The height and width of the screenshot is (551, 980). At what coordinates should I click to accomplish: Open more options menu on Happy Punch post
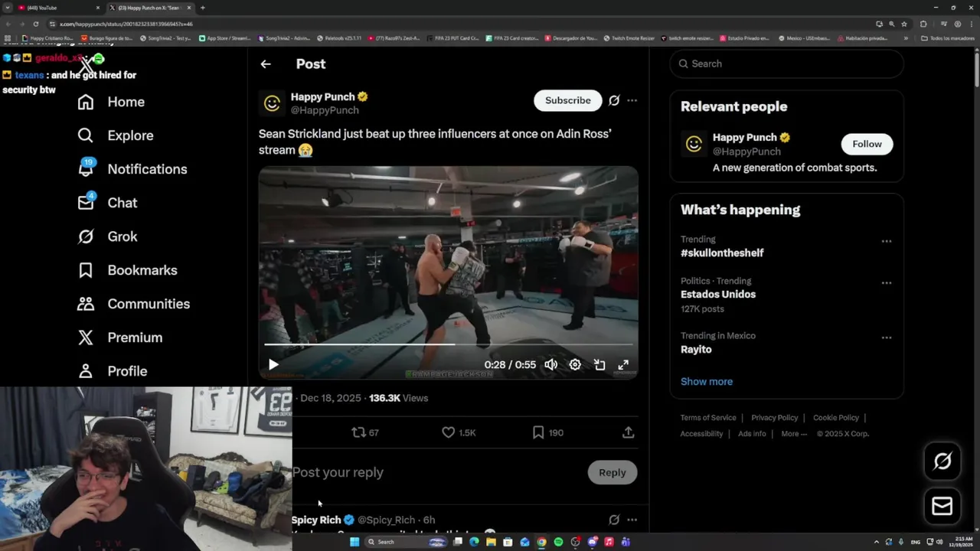pos(632,100)
